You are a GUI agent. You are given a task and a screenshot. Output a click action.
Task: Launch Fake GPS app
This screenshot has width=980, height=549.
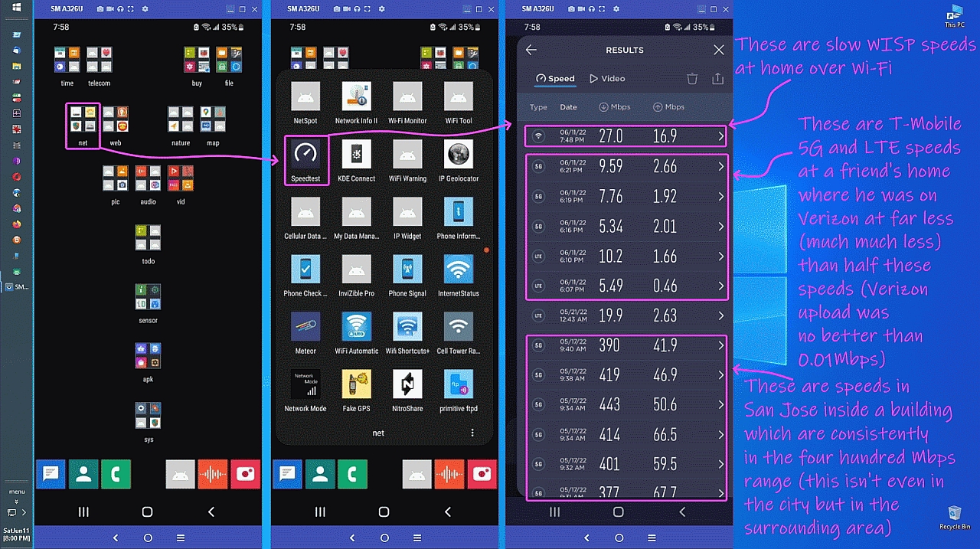(x=357, y=391)
